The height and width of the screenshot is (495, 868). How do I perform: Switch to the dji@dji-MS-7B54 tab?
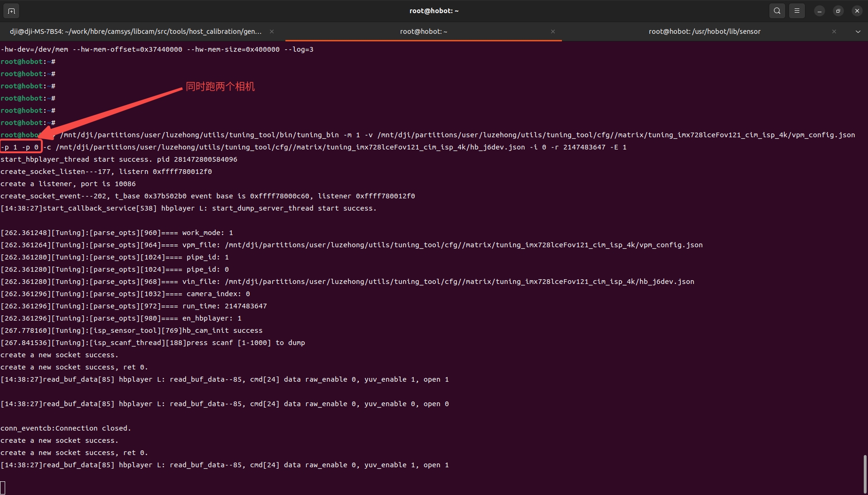135,31
